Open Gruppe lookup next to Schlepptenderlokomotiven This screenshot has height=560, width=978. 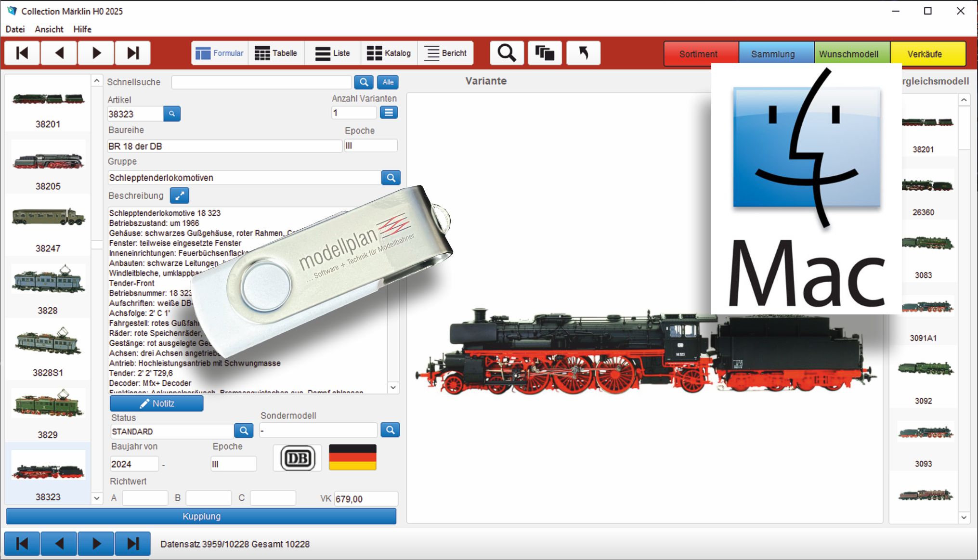(391, 178)
